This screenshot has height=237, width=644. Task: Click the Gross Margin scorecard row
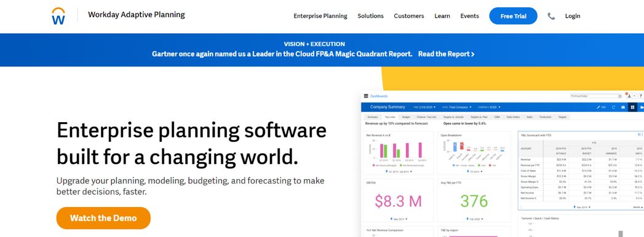click(581, 176)
